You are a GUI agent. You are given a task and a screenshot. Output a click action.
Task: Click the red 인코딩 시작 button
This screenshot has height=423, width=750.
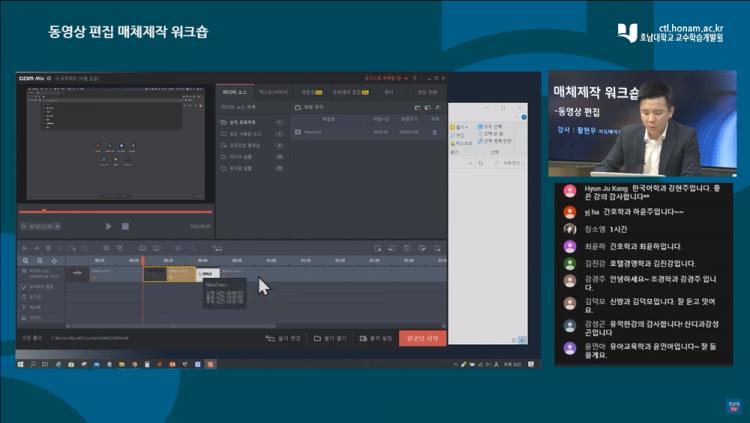pyautogui.click(x=421, y=338)
